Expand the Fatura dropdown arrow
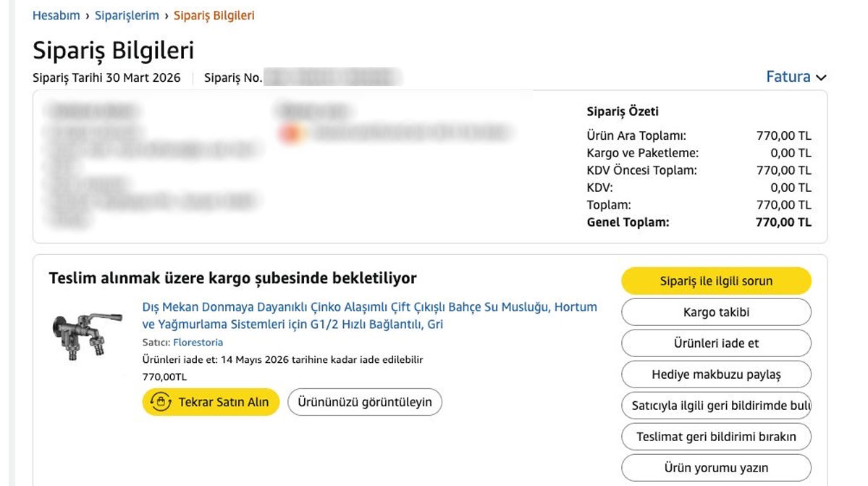The image size is (868, 486). (821, 77)
